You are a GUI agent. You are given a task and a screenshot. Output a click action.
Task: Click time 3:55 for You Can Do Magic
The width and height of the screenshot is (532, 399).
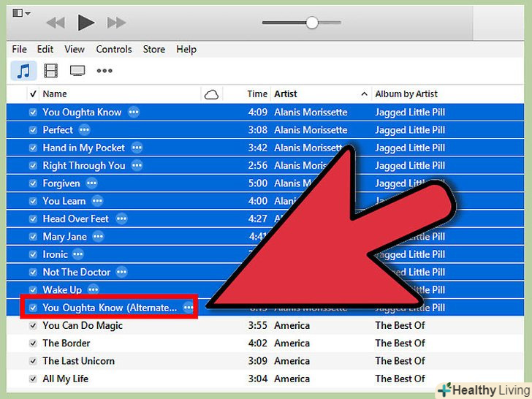pyautogui.click(x=257, y=326)
